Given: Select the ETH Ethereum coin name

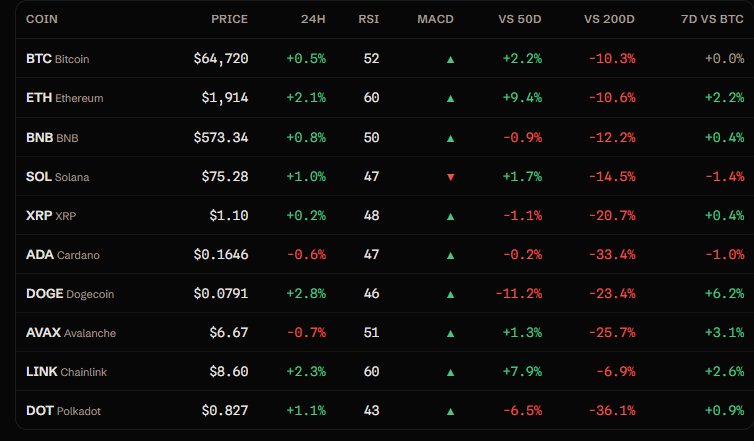Looking at the screenshot, I should click(x=64, y=98).
